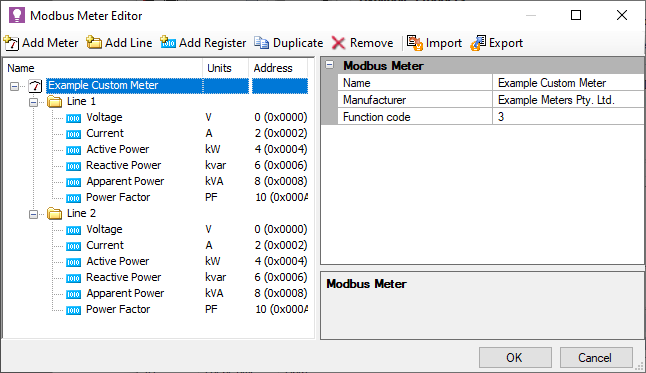Select the Line 2 tree label
646x373 pixels.
[x=81, y=213]
